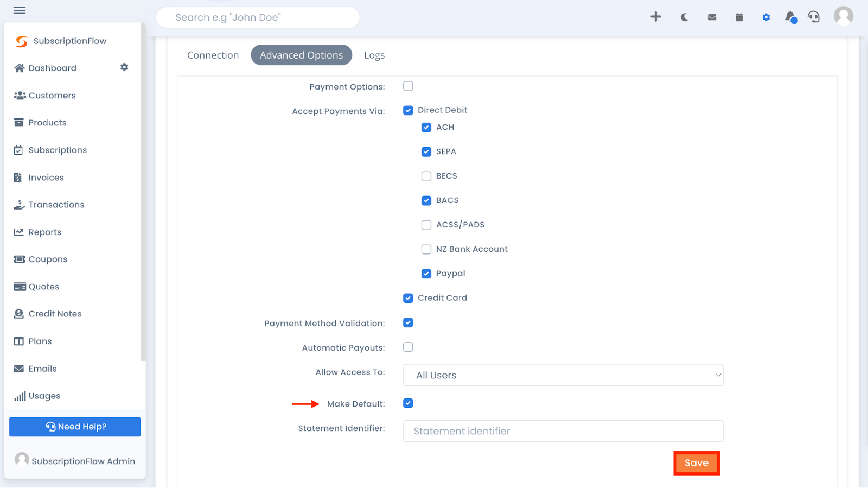Open the hamburger menu
Image resolution: width=868 pixels, height=488 pixels.
20,10
